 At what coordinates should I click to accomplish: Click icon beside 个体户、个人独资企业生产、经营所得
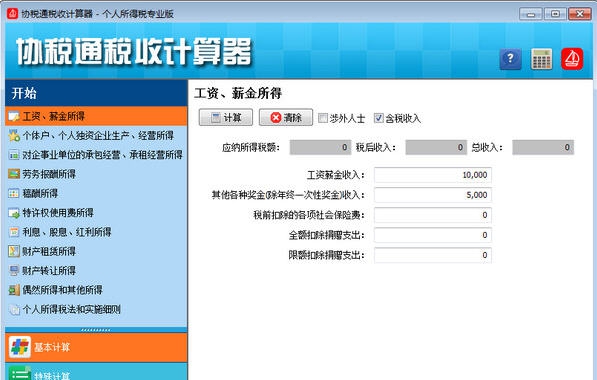[14, 136]
